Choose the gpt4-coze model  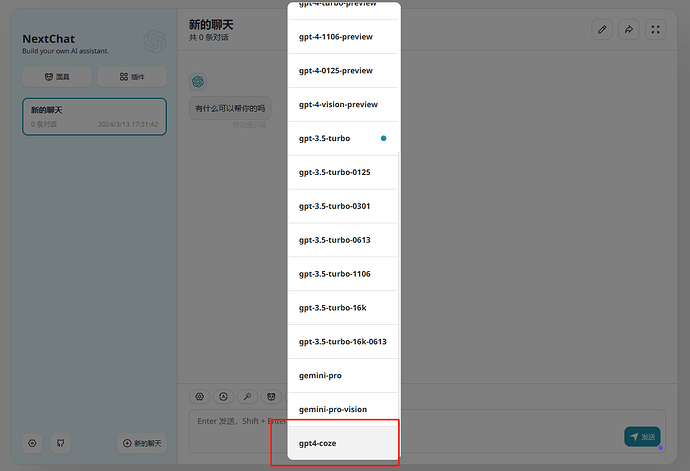343,443
